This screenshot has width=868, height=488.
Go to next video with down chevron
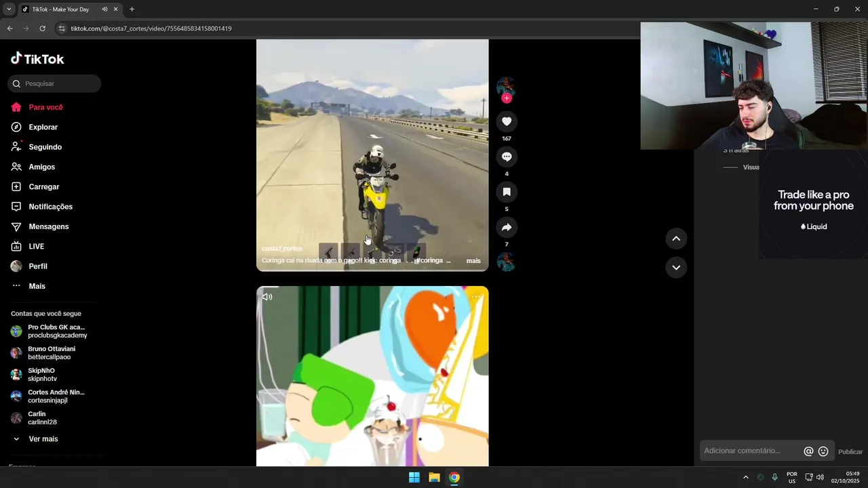coord(676,268)
